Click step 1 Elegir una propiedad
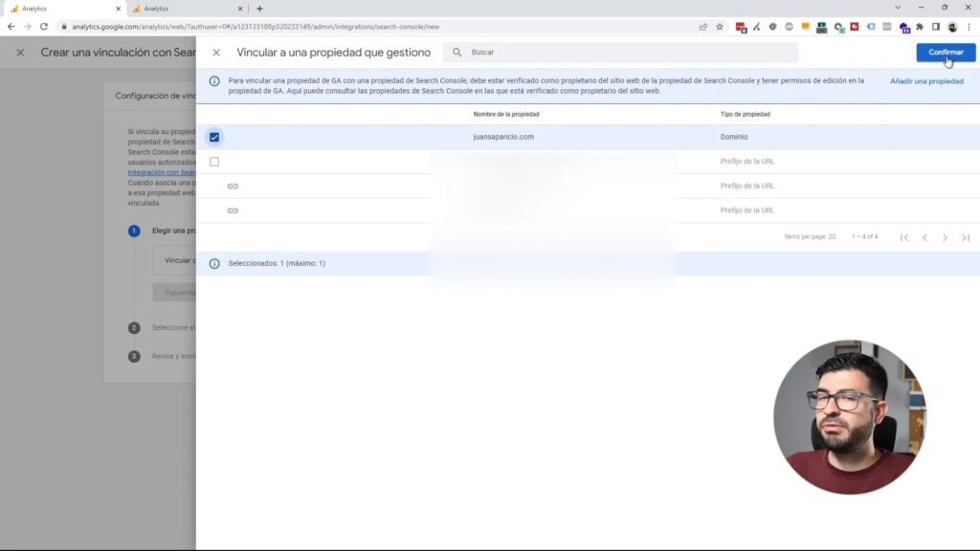Screen dimensions: 980x551 click(174, 231)
